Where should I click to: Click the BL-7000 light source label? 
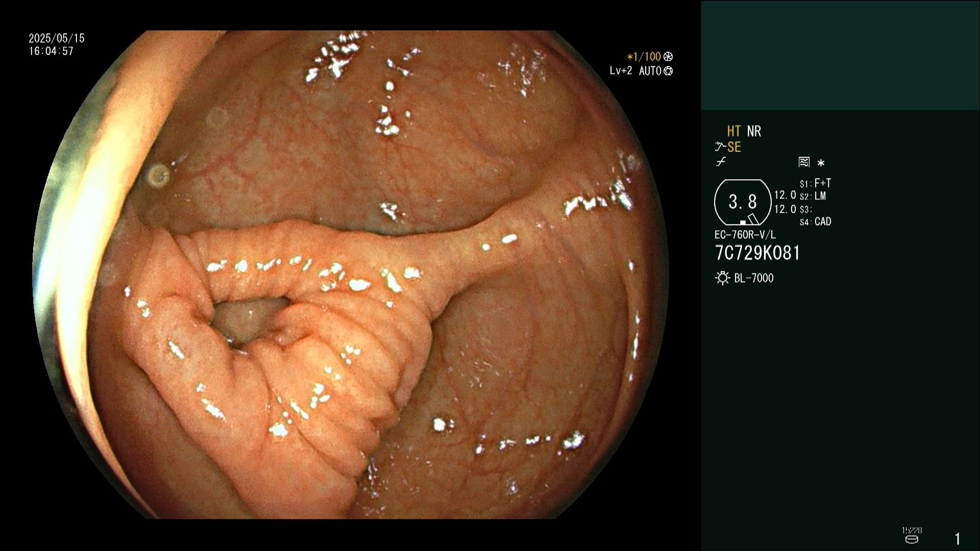pyautogui.click(x=754, y=278)
